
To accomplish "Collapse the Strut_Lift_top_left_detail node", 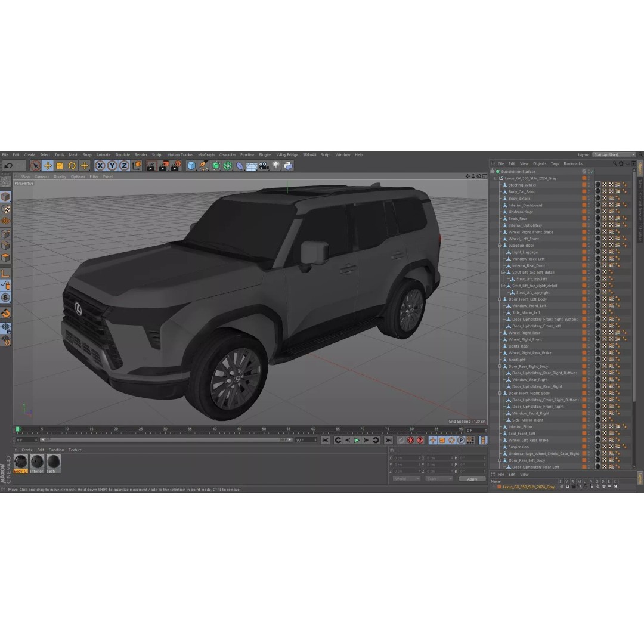I will pos(503,273).
